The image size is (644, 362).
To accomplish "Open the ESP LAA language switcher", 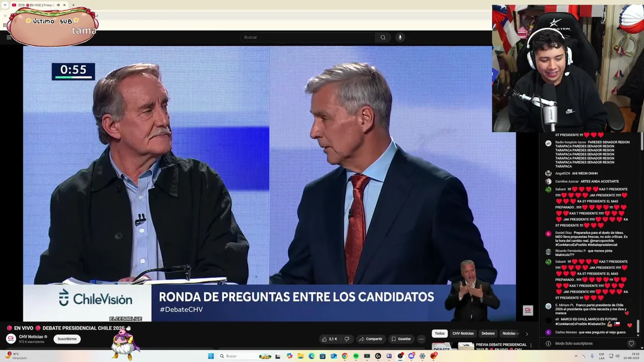I will pyautogui.click(x=602, y=356).
